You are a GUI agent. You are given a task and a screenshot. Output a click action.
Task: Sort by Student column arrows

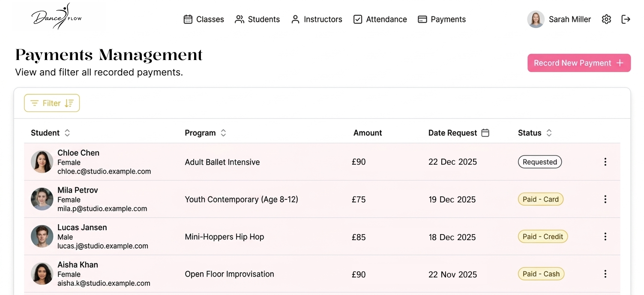click(67, 133)
